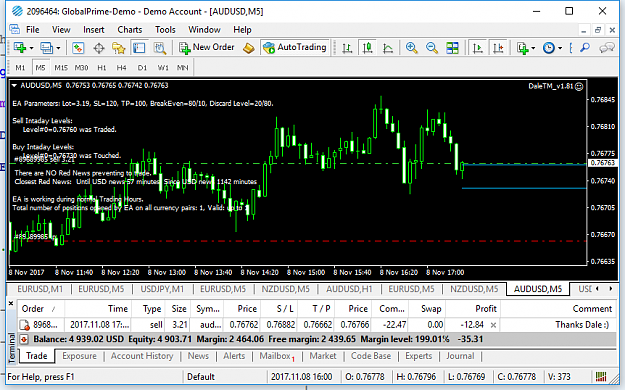This screenshot has width=625, height=390.
Task: Open the Mailbox terminal tab
Action: pyautogui.click(x=277, y=356)
